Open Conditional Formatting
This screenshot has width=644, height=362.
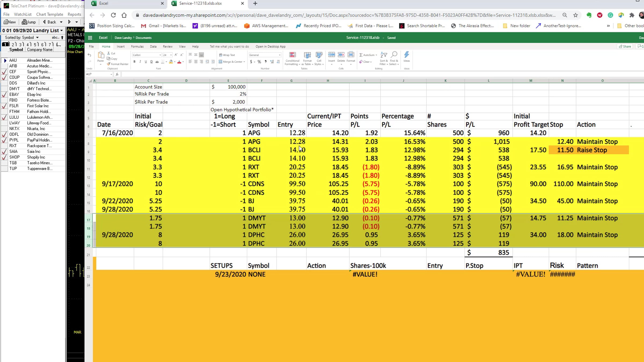pyautogui.click(x=292, y=58)
